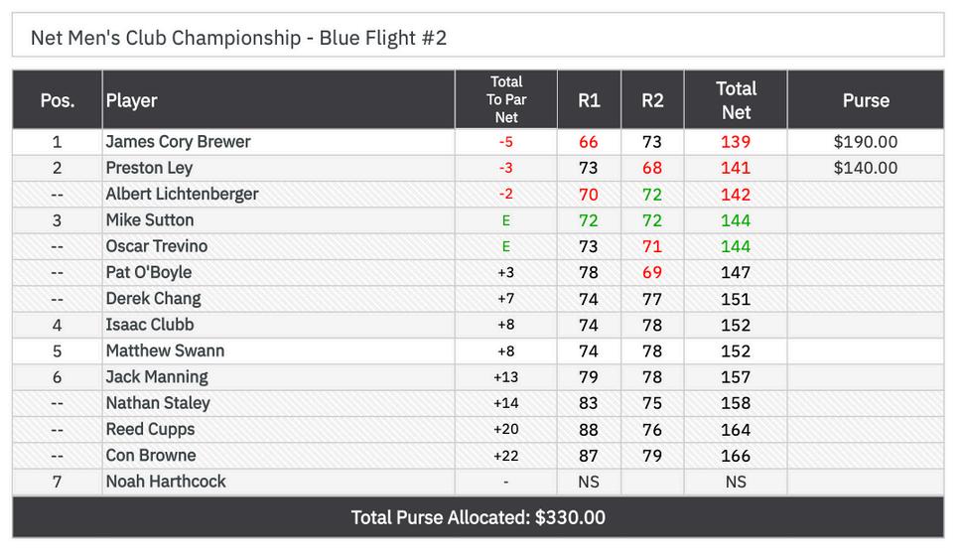Click on player Preston Ley
This screenshot has height=560, width=960.
pos(150,168)
